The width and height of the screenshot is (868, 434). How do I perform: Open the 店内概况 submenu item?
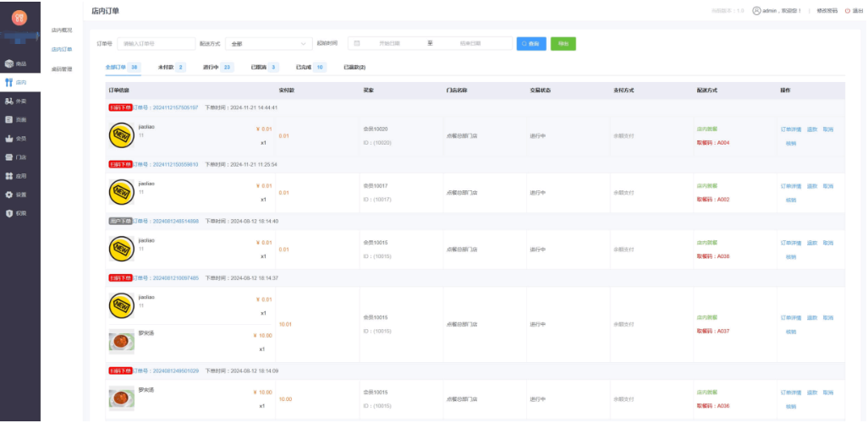pyautogui.click(x=62, y=30)
